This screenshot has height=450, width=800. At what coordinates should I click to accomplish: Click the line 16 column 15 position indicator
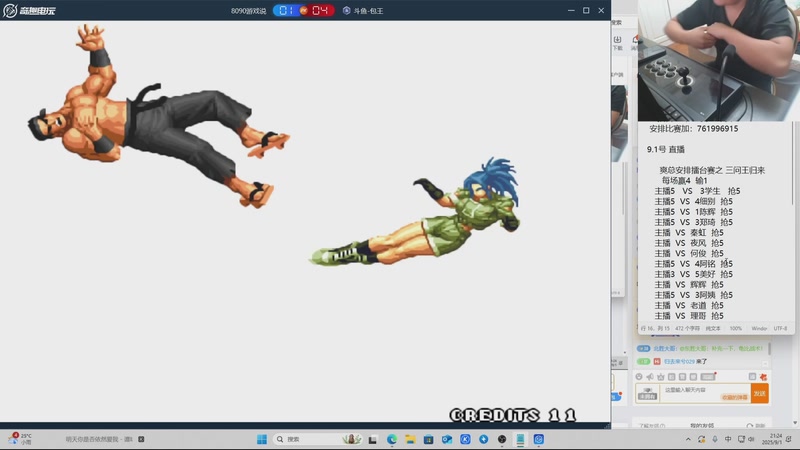(x=655, y=329)
